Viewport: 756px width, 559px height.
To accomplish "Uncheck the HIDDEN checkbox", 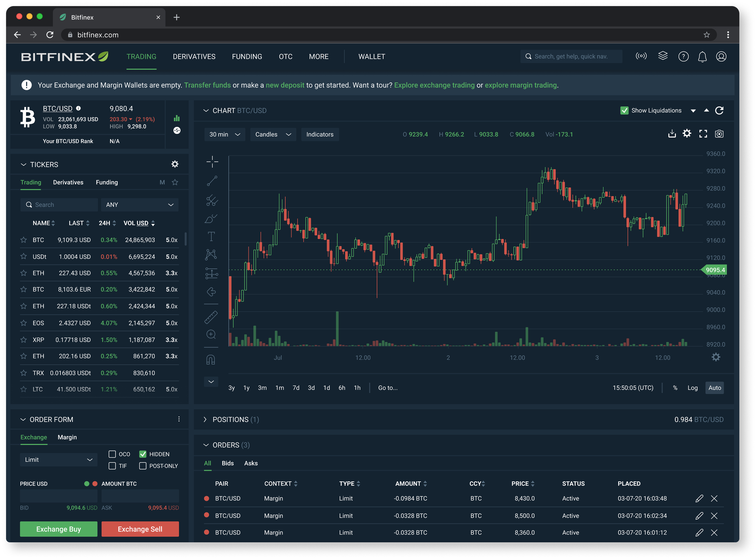I will coord(143,454).
